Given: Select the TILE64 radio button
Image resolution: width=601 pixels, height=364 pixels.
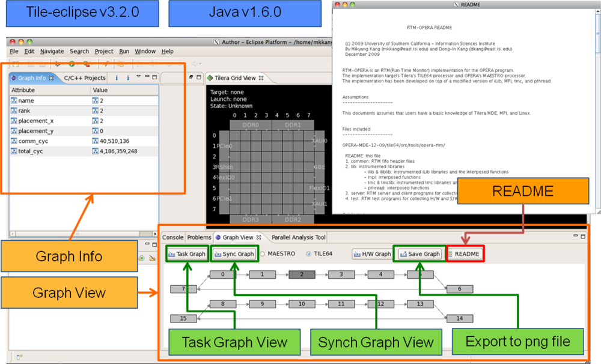Looking at the screenshot, I should click(x=310, y=254).
